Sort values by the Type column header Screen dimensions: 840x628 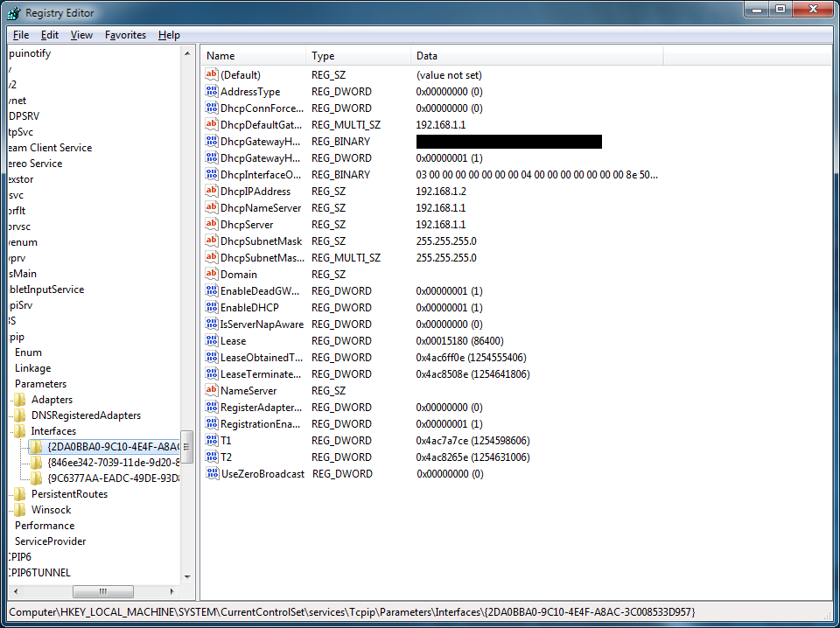point(359,56)
